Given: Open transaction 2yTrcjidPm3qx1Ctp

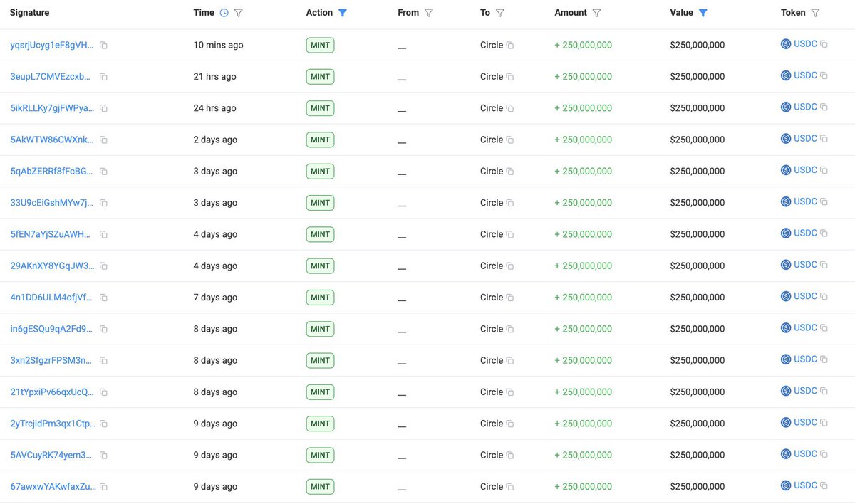Looking at the screenshot, I should [53, 424].
